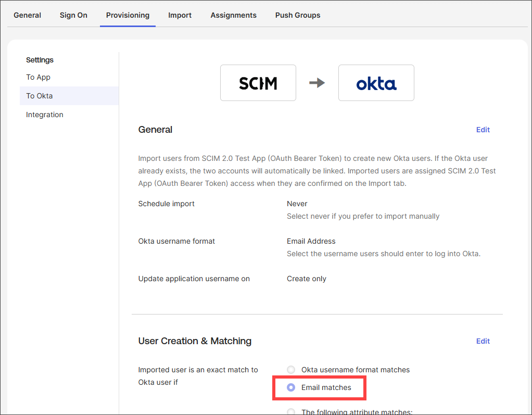Open the Import tab

coord(180,15)
